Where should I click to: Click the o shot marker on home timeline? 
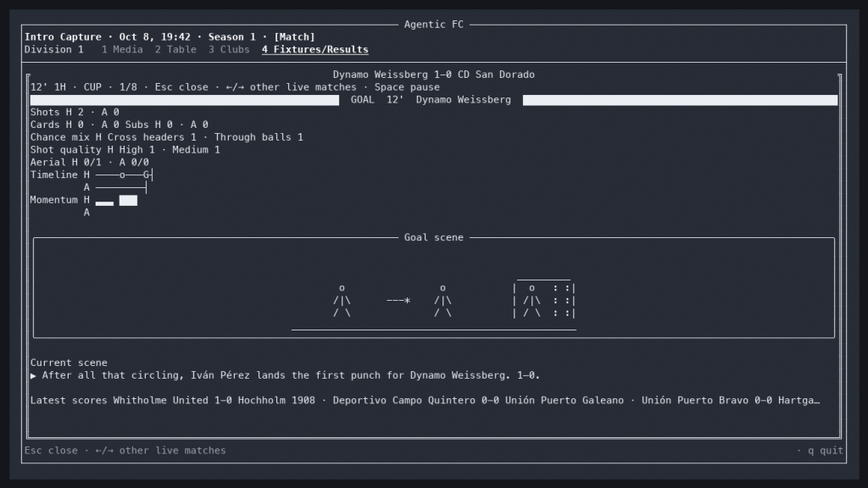(122, 175)
